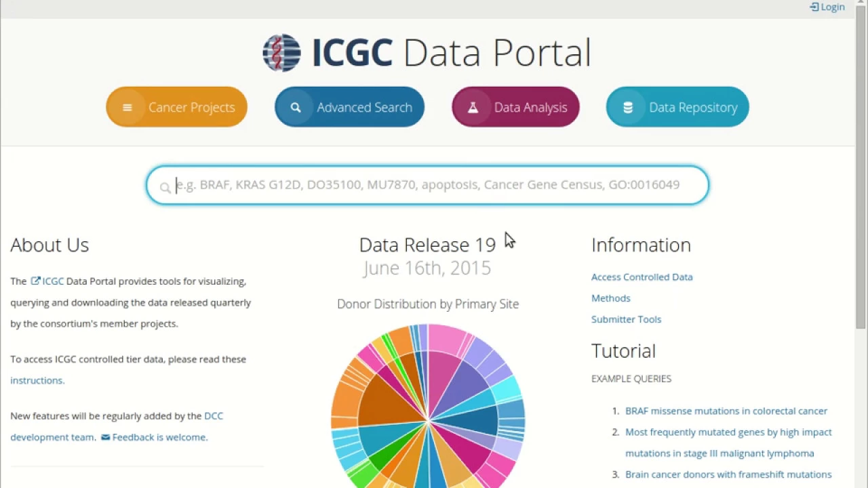Open Submitter Tools link
This screenshot has width=868, height=488.
pos(626,319)
